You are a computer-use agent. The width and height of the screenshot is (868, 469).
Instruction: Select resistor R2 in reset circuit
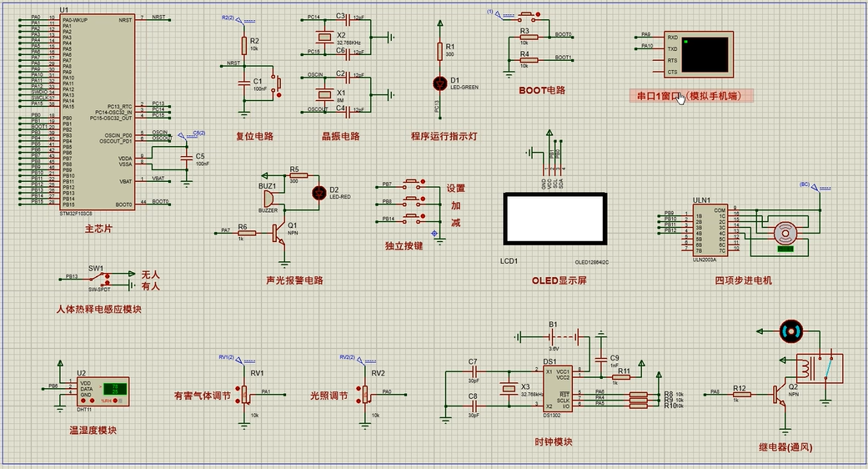pyautogui.click(x=243, y=45)
